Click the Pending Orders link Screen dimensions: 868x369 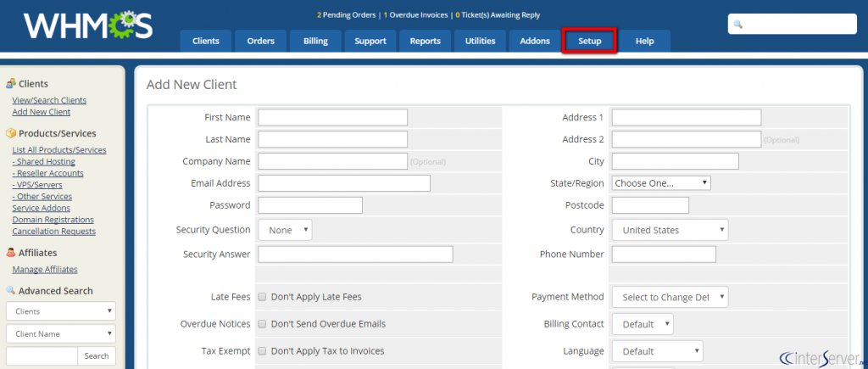[x=346, y=15]
